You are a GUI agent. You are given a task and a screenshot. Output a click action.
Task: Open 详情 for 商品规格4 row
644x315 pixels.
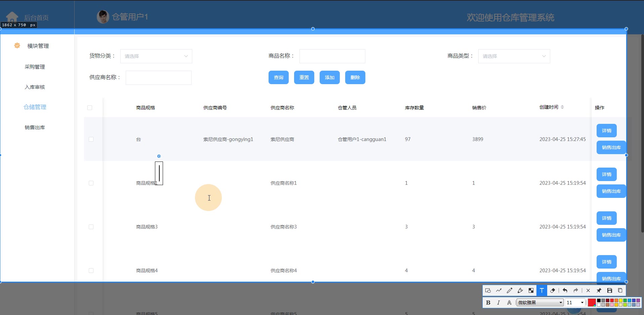607,262
